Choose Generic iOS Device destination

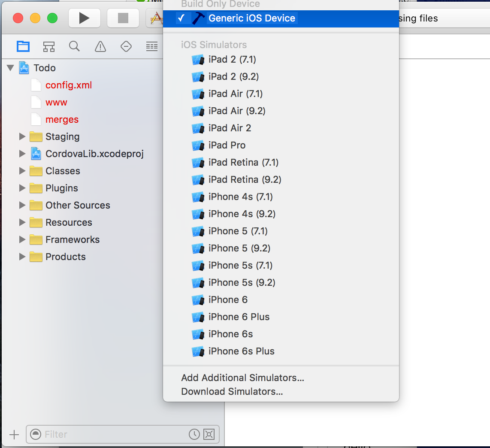coord(281,18)
